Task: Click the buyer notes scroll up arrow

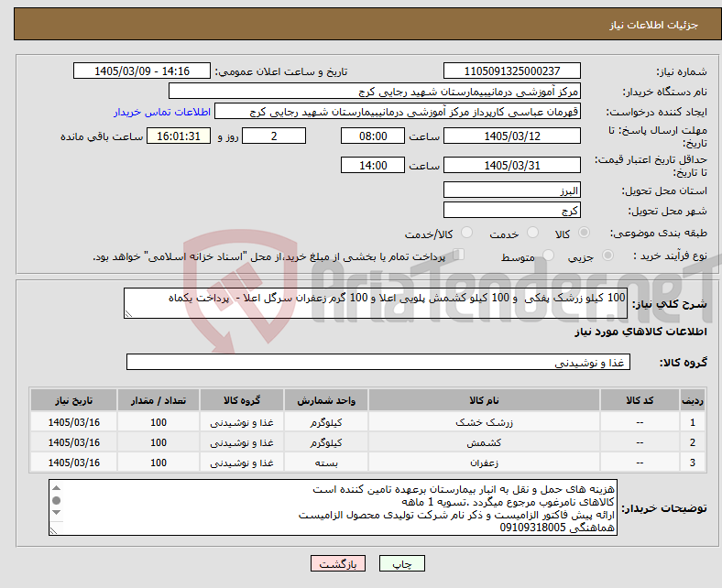Action: coord(56,487)
